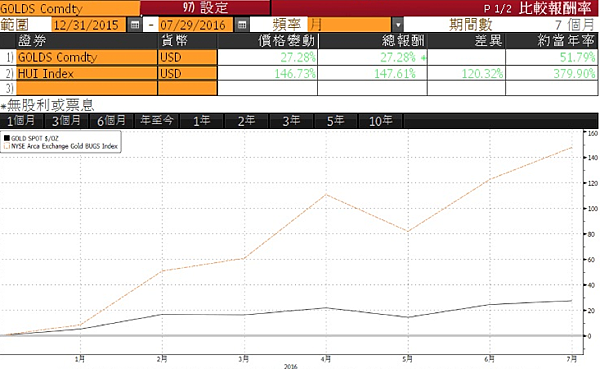Screen dimensions: 600x369
Task: Click the 7 個月 period count value
Action: pyautogui.click(x=575, y=25)
